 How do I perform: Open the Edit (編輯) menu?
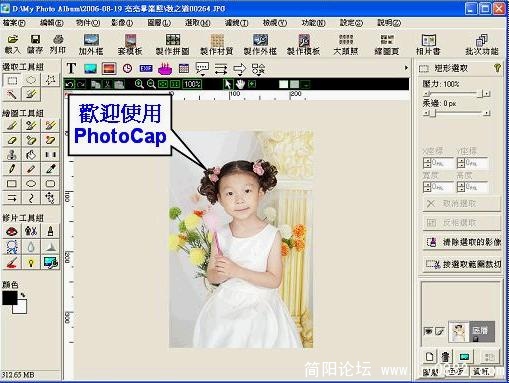pyautogui.click(x=51, y=23)
